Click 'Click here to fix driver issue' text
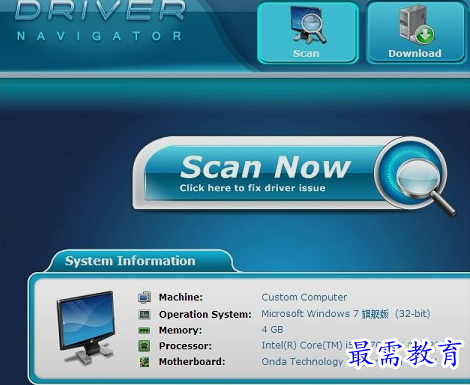The width and height of the screenshot is (470, 385). [x=252, y=188]
